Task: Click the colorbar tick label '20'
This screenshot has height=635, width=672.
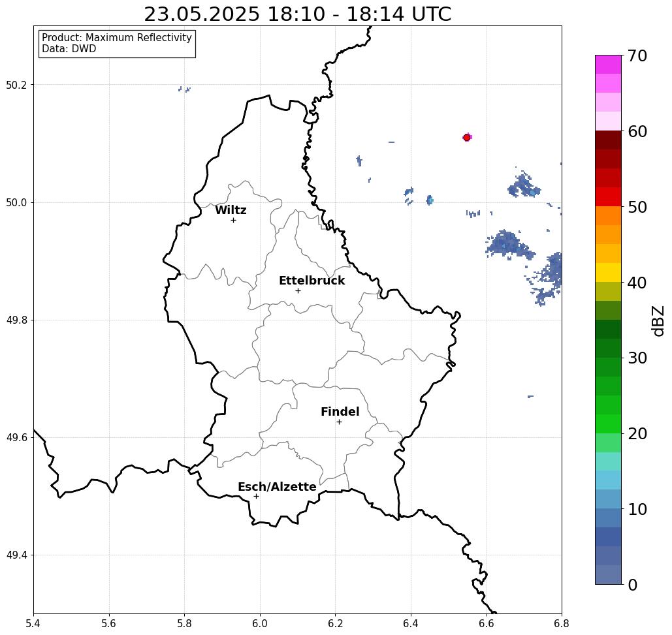Action: [x=637, y=433]
